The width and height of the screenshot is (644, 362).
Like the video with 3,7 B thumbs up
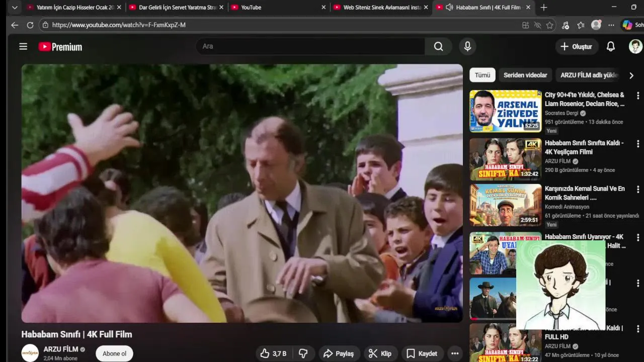click(274, 353)
